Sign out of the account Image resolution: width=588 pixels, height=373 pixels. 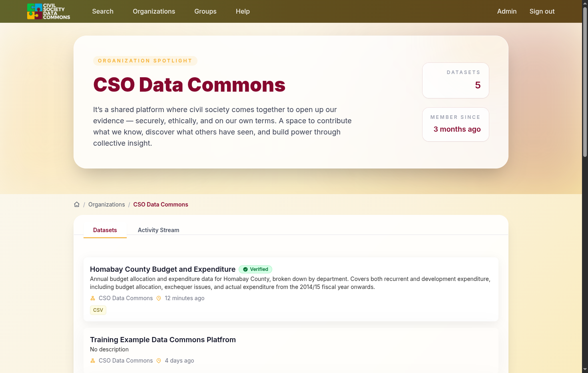coord(542,11)
